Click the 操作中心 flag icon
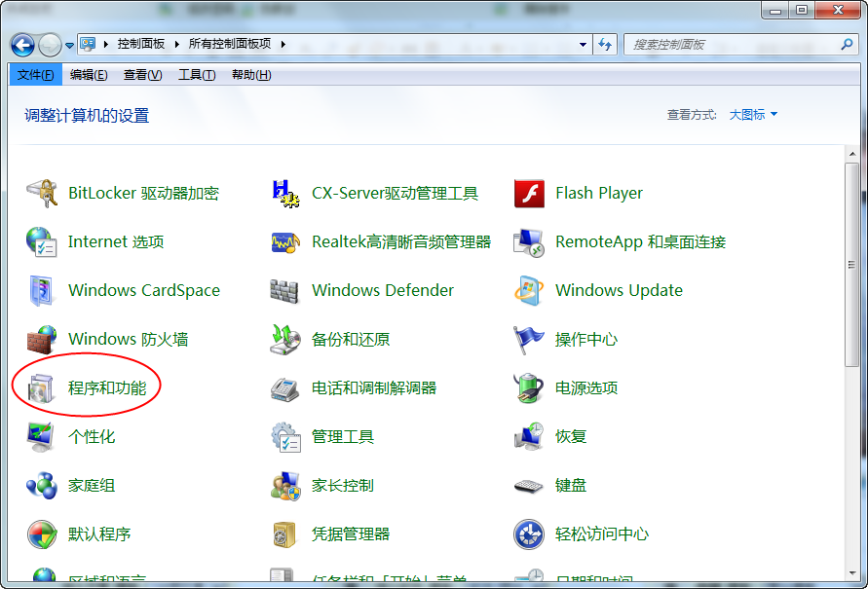The width and height of the screenshot is (868, 589). [x=529, y=339]
